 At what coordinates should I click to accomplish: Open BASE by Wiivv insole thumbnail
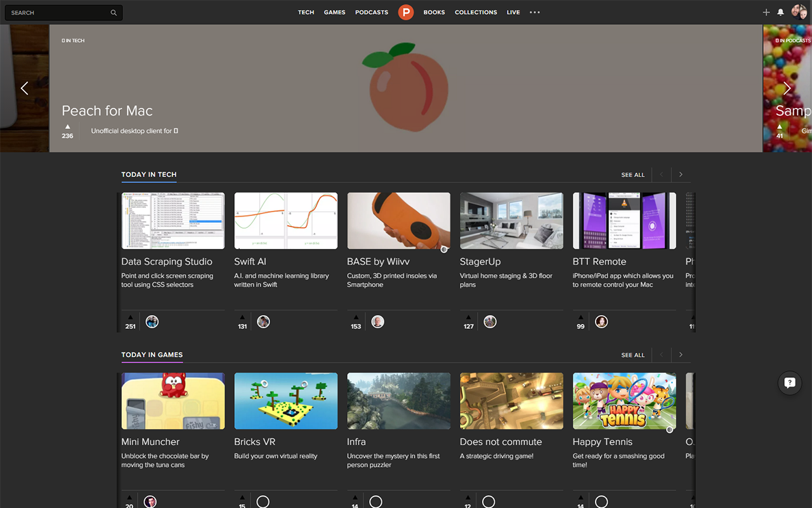click(x=398, y=221)
